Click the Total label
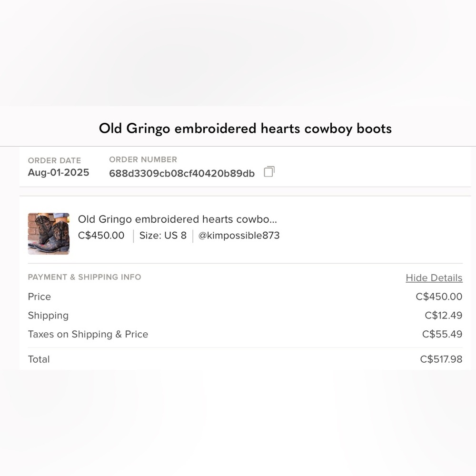 (39, 359)
